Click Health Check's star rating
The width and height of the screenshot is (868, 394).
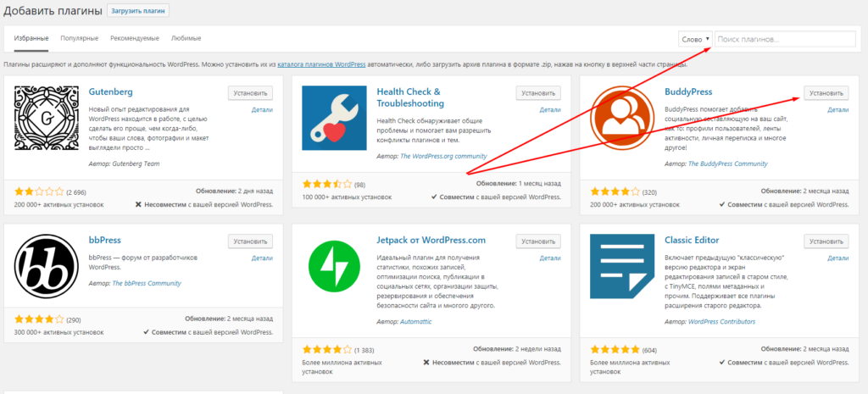click(327, 184)
